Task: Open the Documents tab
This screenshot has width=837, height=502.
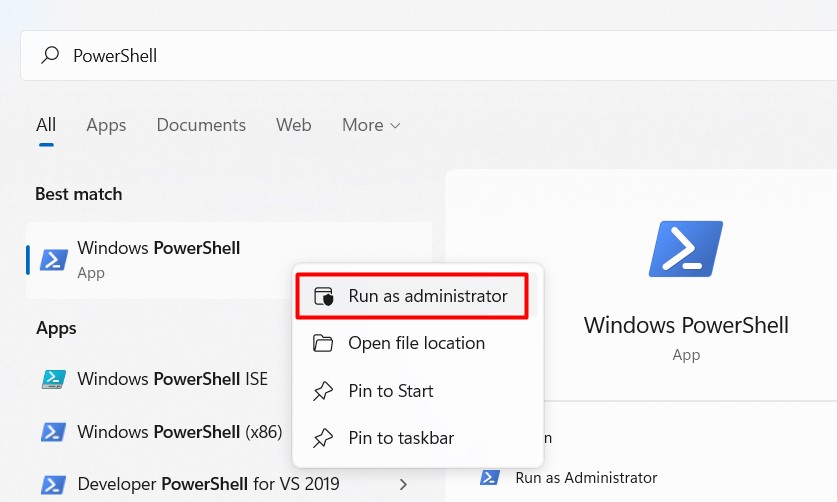Action: coord(201,125)
